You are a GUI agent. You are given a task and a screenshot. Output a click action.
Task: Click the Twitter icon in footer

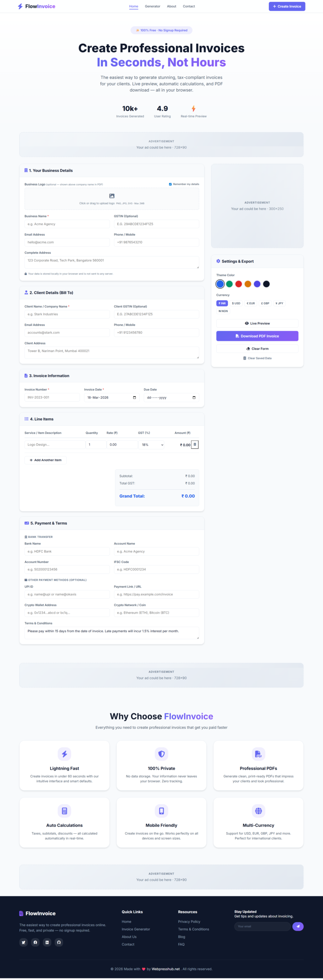tap(24, 942)
